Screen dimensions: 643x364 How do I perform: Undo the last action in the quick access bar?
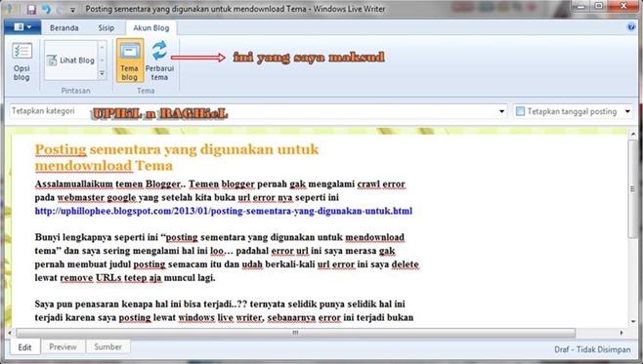(x=46, y=9)
